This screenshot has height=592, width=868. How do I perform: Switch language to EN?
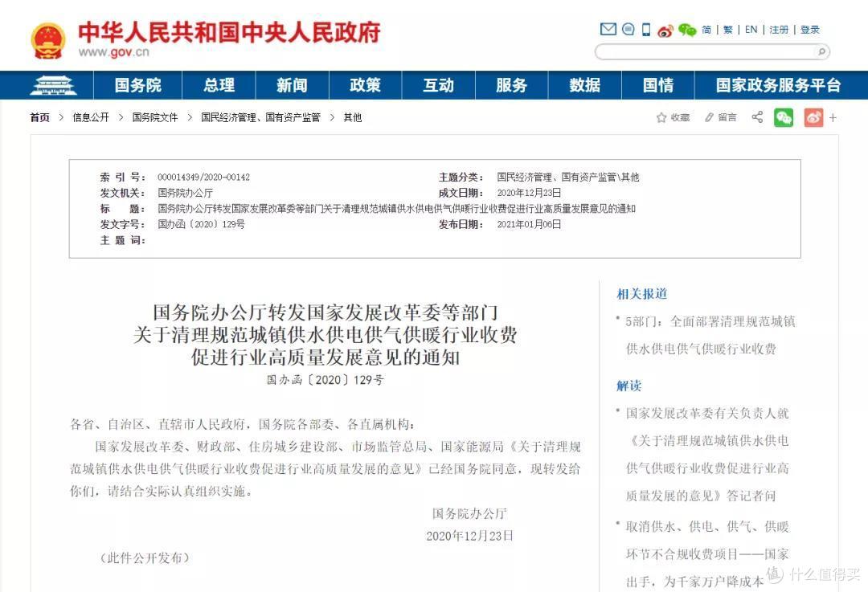coord(751,30)
